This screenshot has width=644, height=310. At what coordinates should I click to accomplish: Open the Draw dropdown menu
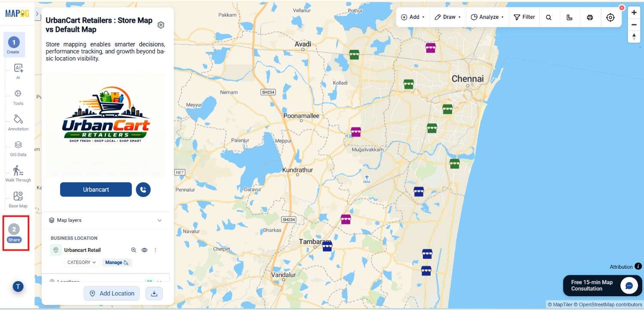point(447,17)
